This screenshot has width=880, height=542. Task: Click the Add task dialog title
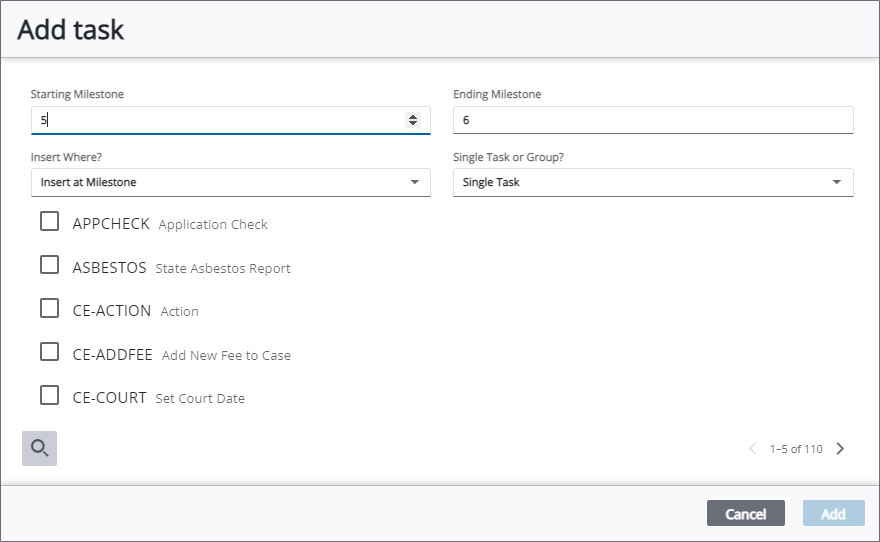tap(71, 29)
